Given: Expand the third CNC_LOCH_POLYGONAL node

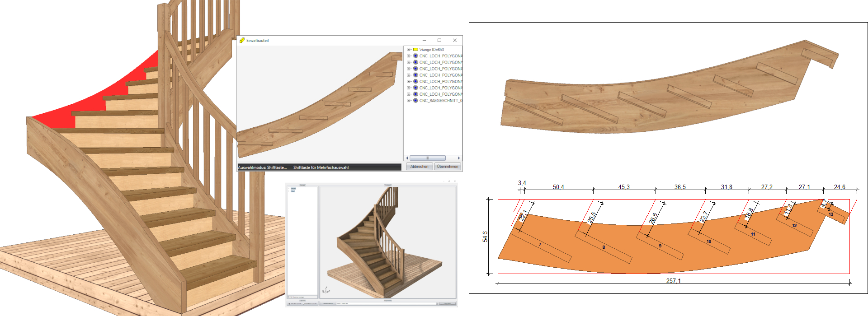Looking at the screenshot, I should pos(409,69).
